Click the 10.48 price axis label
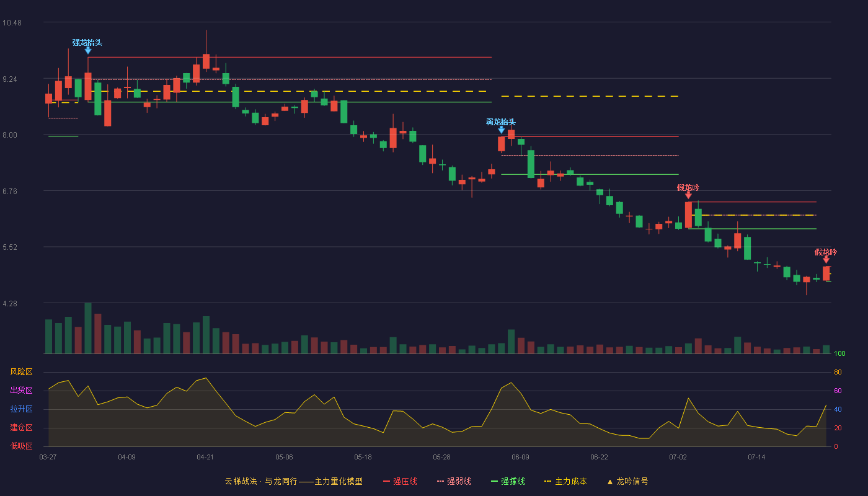 [x=12, y=23]
